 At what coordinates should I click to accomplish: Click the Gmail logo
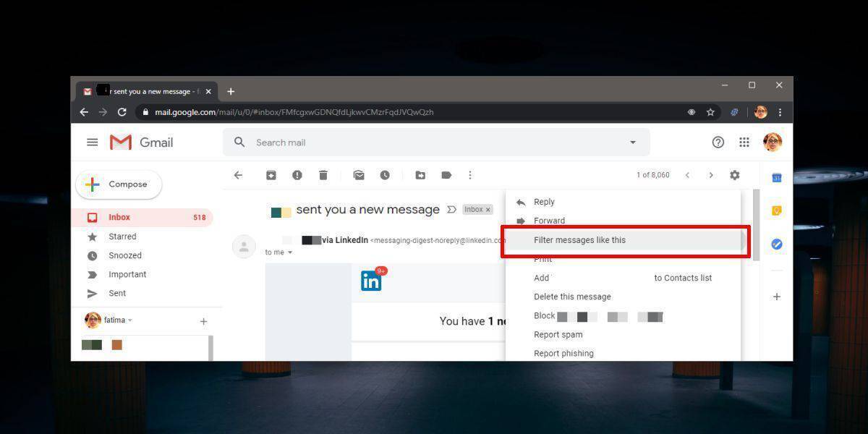[141, 142]
